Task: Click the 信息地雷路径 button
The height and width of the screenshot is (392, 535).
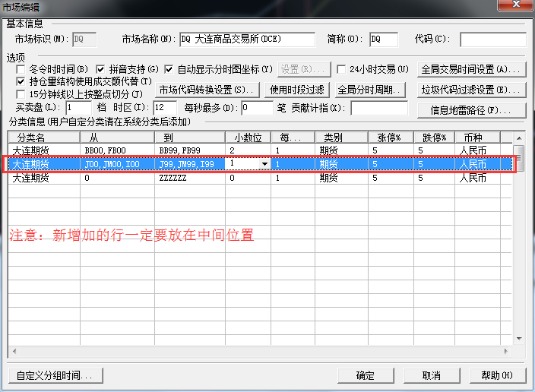Action: 471,110
